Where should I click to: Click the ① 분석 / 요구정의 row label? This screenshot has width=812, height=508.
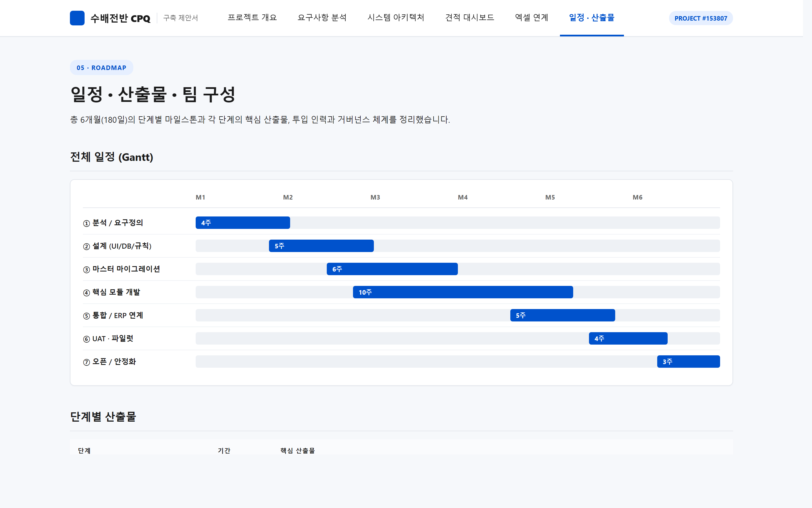tap(113, 223)
